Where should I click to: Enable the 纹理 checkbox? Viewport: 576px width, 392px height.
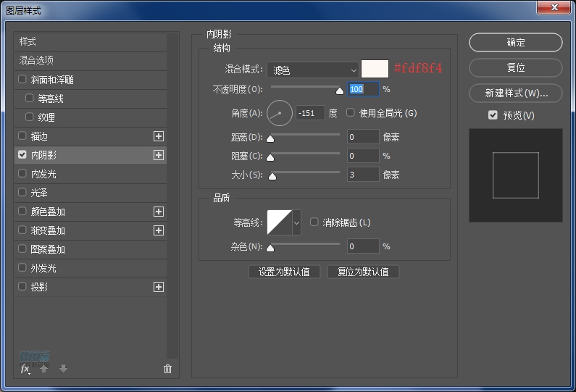pos(30,117)
